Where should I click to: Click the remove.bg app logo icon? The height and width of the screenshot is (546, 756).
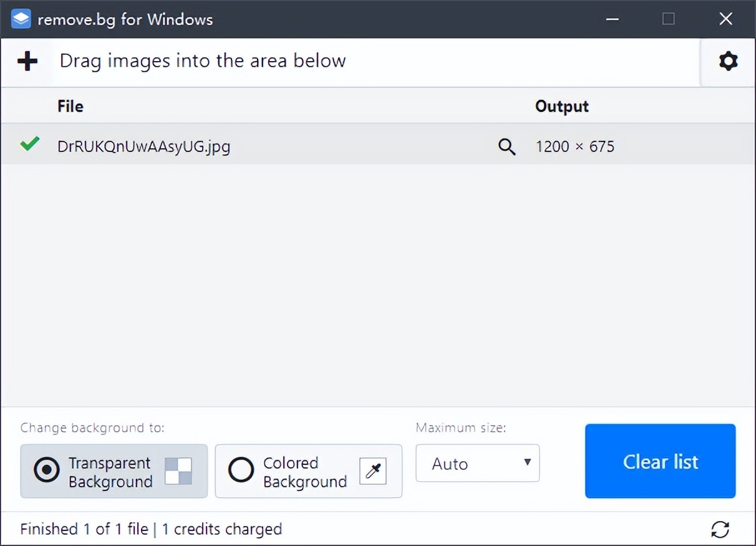point(21,19)
